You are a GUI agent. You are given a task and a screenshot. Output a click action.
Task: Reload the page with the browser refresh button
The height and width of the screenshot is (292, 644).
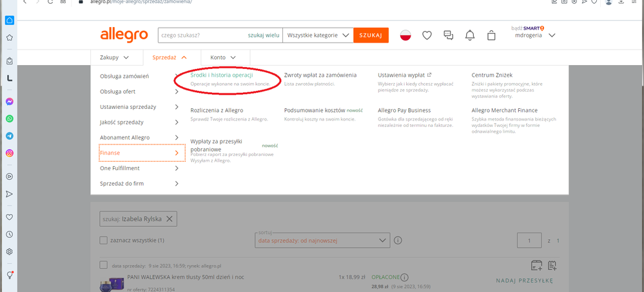coord(50,2)
